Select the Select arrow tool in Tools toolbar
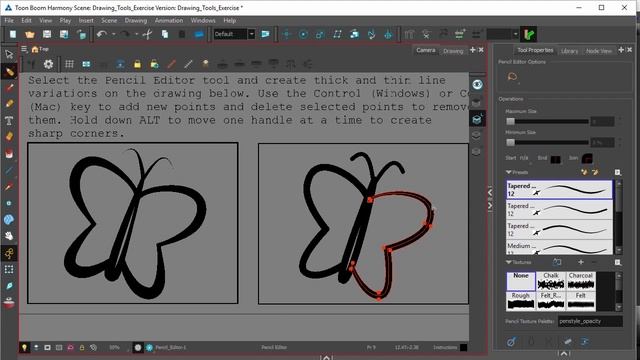This screenshot has height=360, width=640. point(9,54)
